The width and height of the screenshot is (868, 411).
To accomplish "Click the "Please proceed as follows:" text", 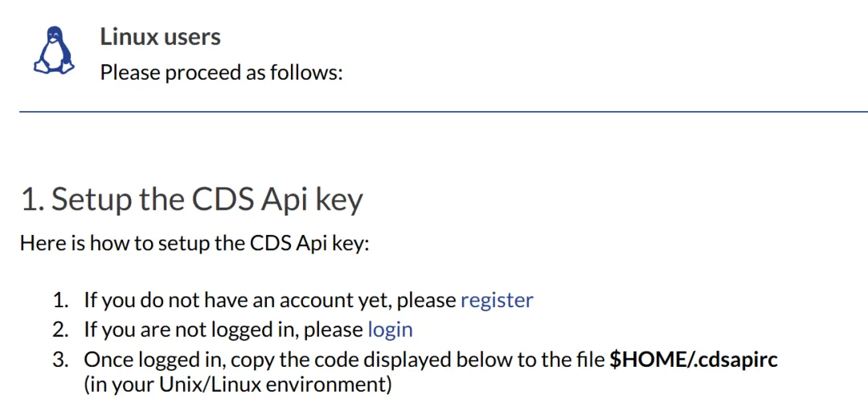I will point(221,73).
